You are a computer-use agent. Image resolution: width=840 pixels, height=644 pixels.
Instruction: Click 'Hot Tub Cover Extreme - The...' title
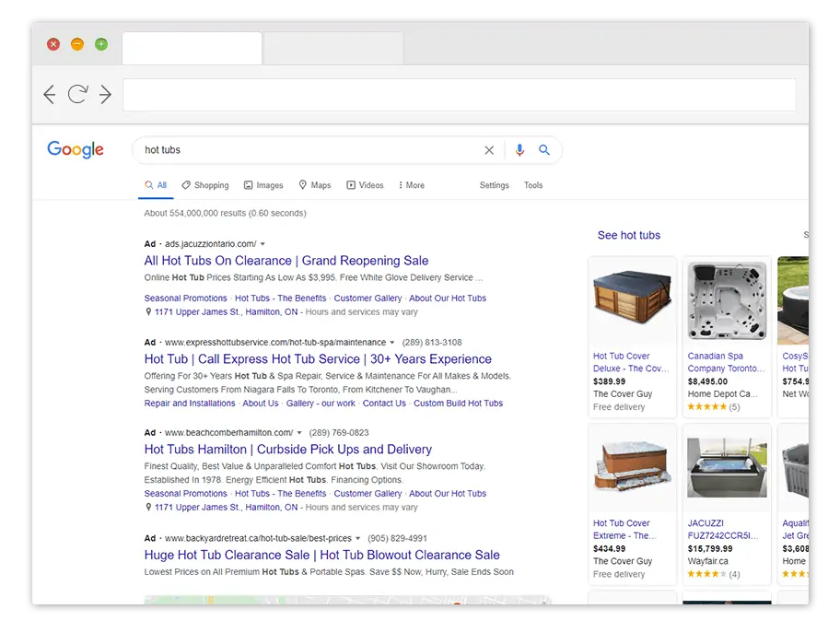624,530
